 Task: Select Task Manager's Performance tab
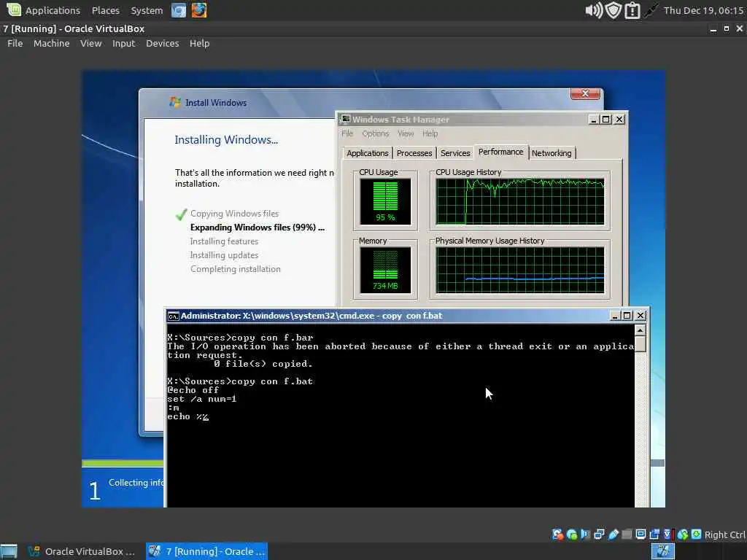[500, 152]
